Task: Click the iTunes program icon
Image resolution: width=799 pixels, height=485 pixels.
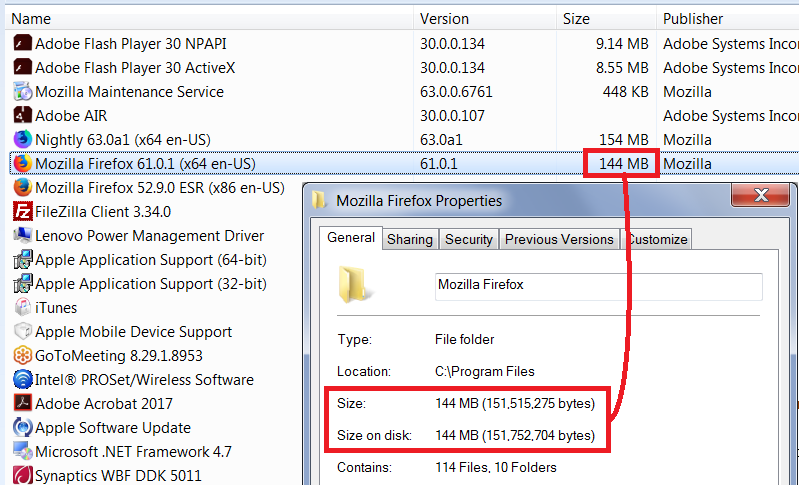Action: 22,307
